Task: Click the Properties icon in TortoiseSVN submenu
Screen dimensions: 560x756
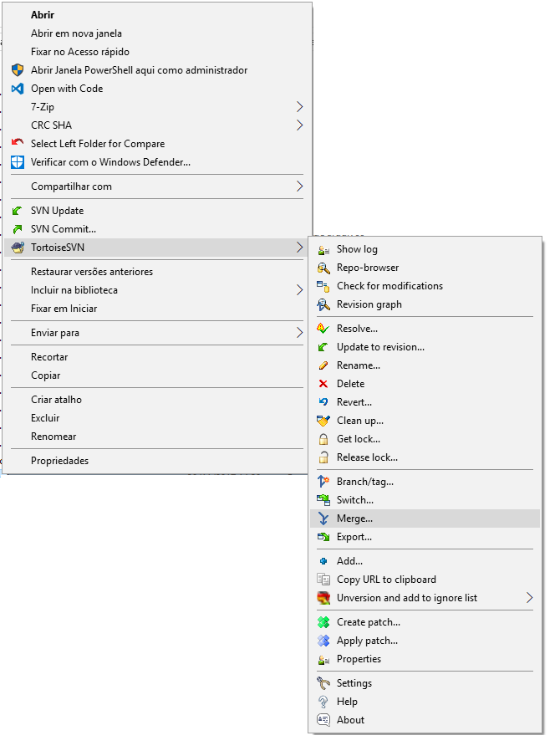Action: [323, 660]
